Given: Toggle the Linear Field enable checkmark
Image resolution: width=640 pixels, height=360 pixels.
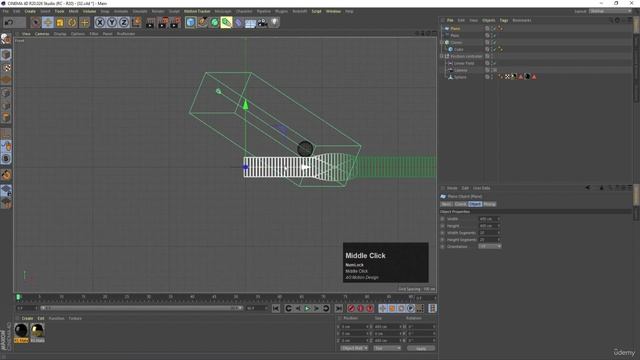Looking at the screenshot, I should coord(494,63).
